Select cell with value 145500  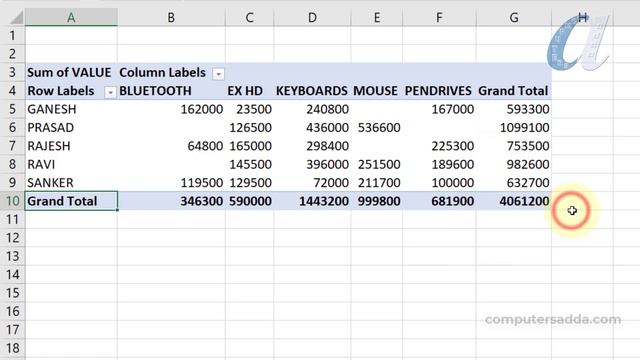[249, 164]
